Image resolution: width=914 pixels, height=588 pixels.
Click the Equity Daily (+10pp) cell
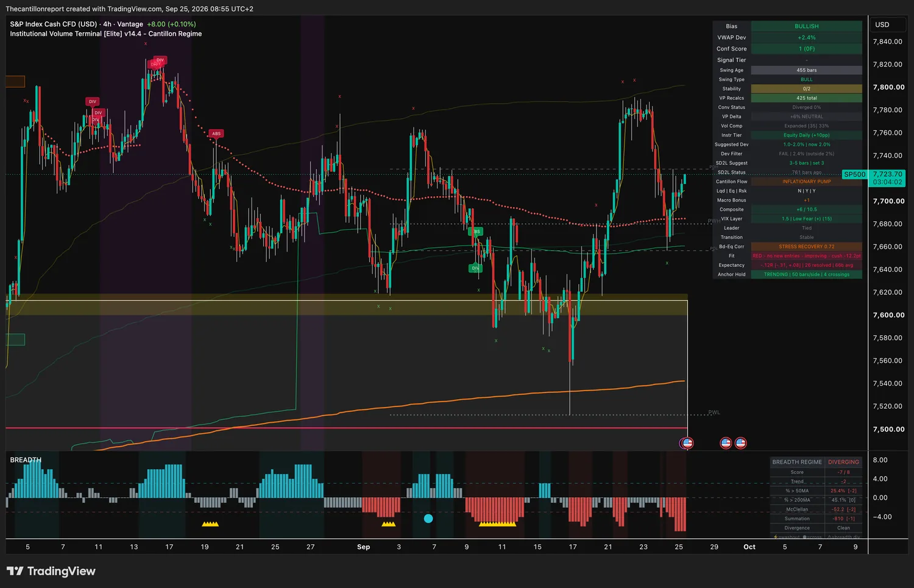pyautogui.click(x=807, y=135)
